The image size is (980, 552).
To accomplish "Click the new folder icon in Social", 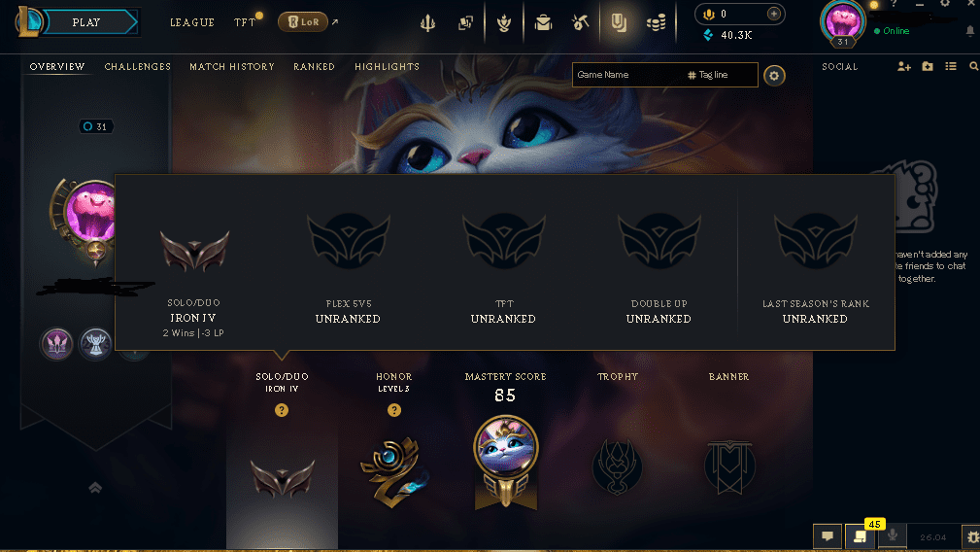I will [928, 66].
